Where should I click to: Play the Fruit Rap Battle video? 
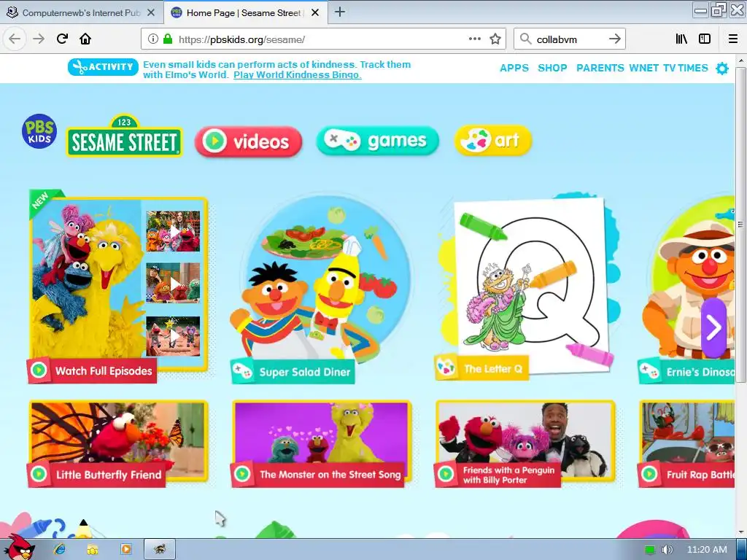coord(687,444)
